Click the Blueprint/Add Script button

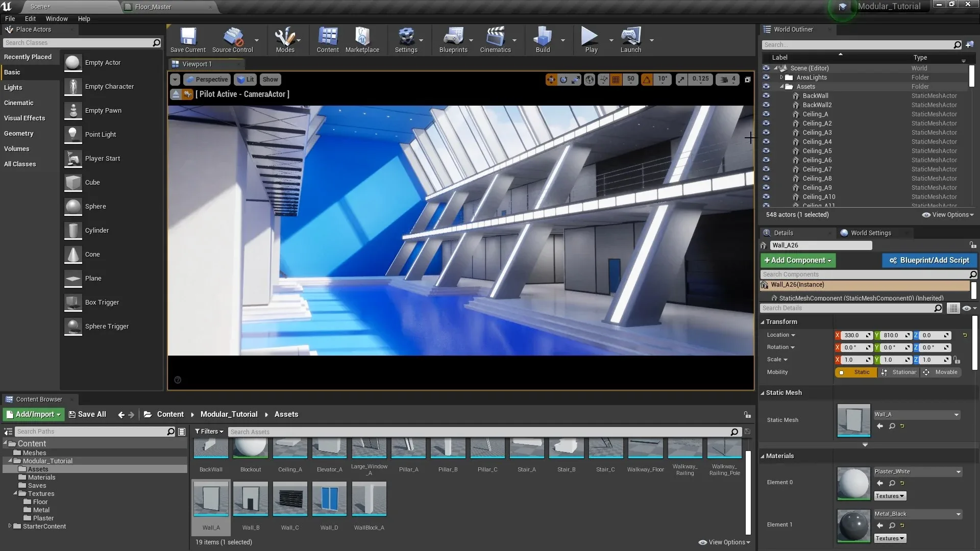pyautogui.click(x=929, y=260)
